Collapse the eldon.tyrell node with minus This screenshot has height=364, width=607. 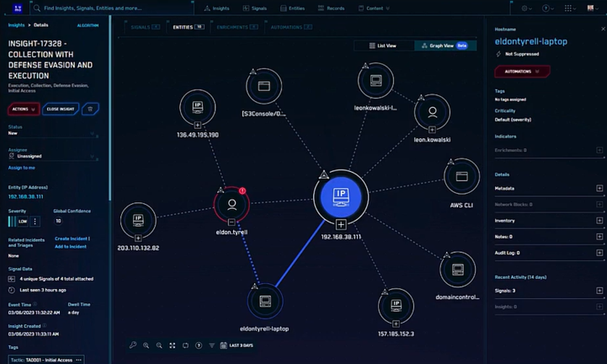(x=231, y=222)
